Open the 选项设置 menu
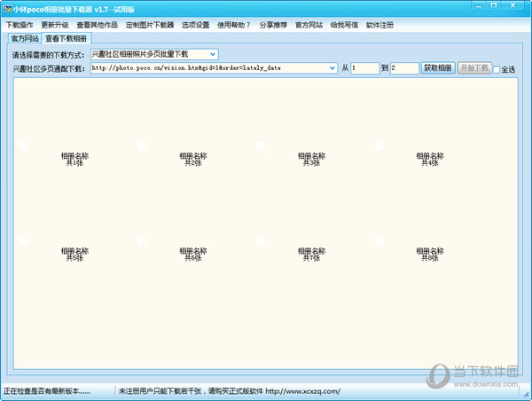 [x=195, y=25]
